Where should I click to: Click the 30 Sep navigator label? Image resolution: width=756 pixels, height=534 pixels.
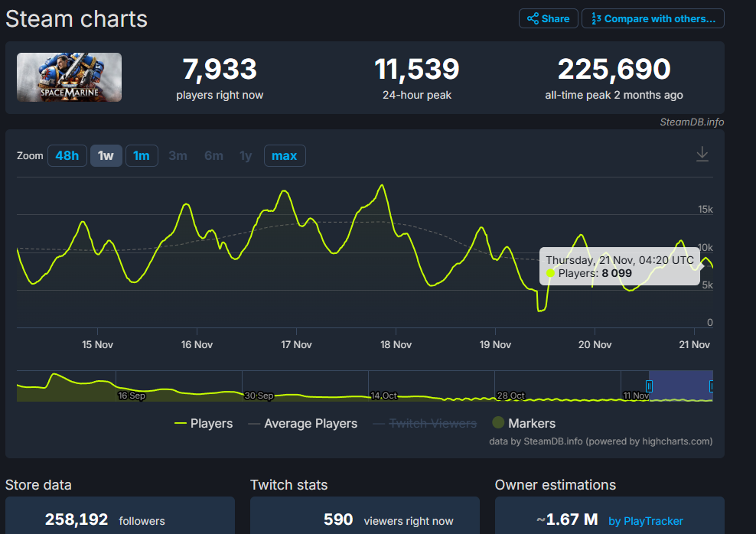(x=259, y=396)
